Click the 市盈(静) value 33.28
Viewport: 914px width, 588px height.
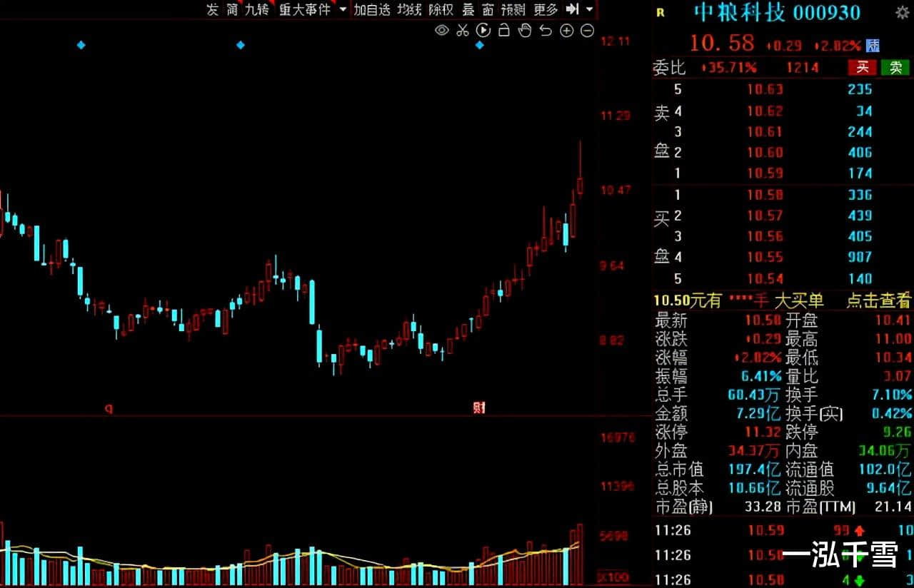click(763, 507)
